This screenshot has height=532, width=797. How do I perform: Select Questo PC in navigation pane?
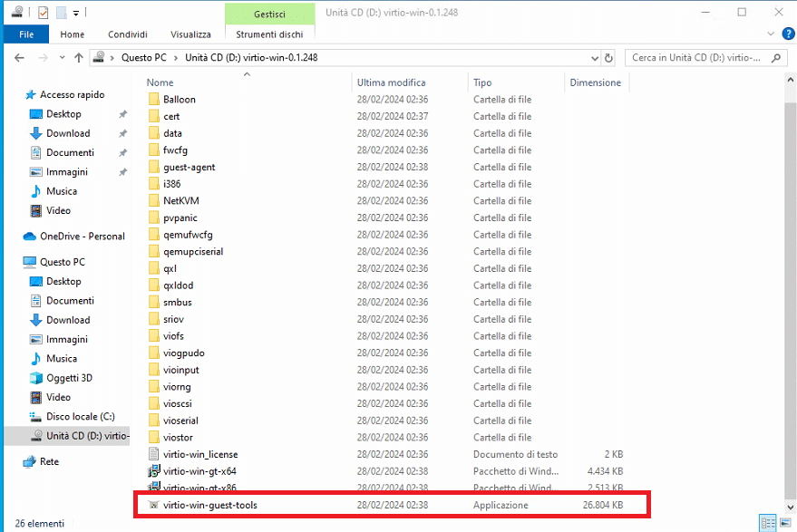coord(53,262)
